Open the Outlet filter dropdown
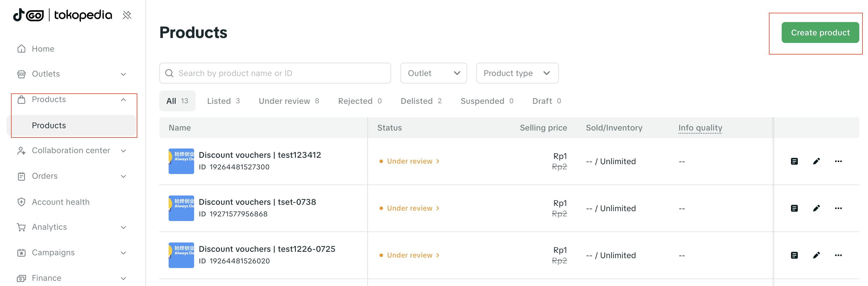Screen dimensions: 868x286 433,73
